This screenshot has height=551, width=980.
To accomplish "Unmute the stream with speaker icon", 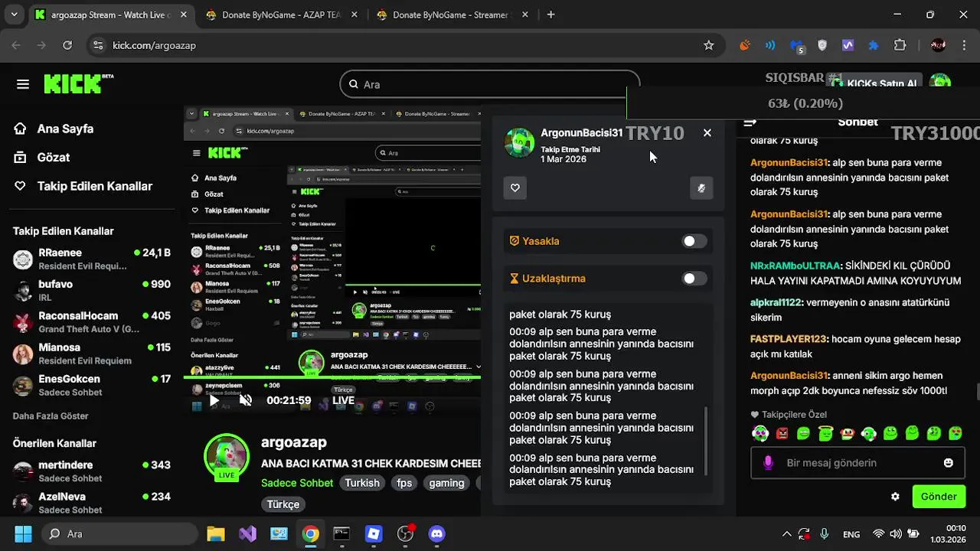I will [x=246, y=400].
